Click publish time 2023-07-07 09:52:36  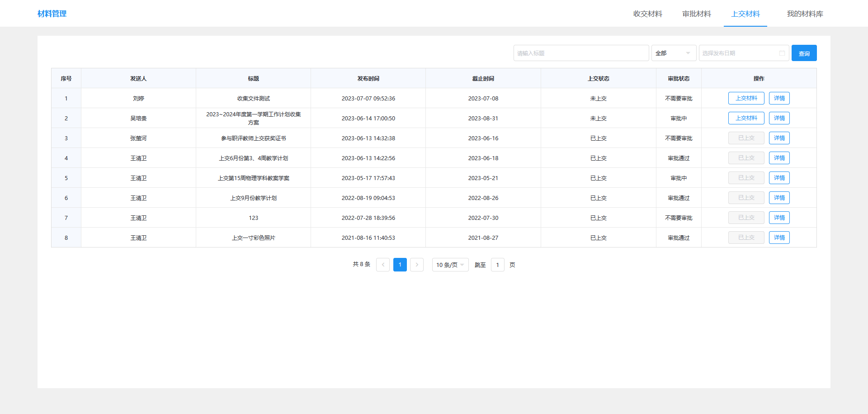tap(368, 98)
